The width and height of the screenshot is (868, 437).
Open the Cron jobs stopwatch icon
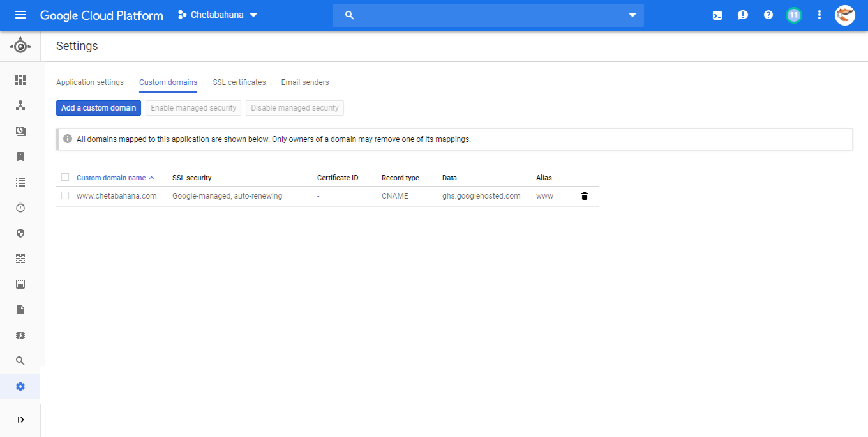pos(20,208)
